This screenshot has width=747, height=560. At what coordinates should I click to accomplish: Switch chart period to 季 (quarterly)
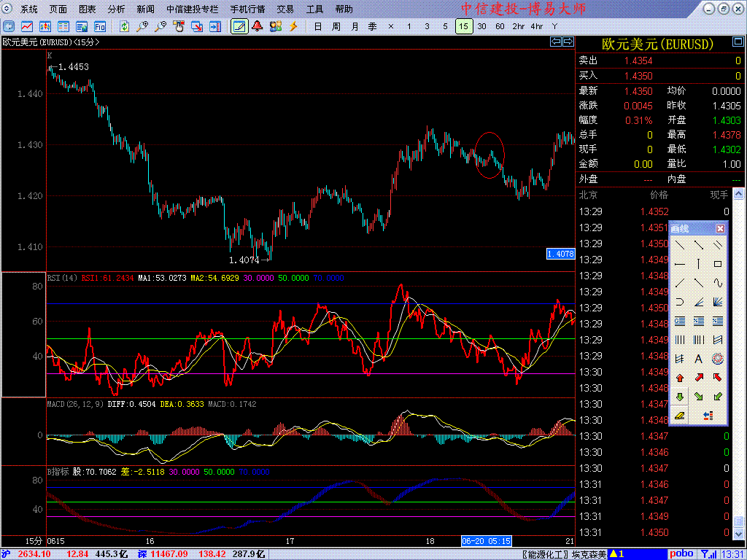coord(373,26)
